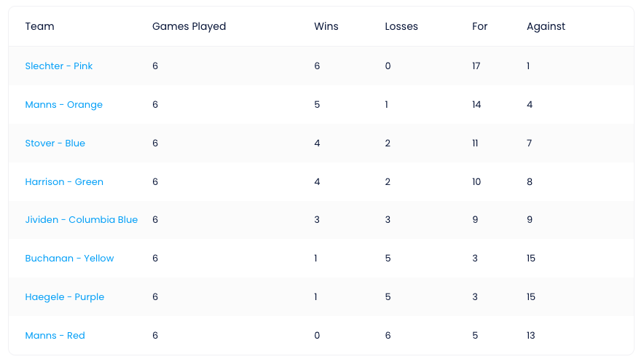Select the Buchanan - Yellow team link
Screen dimensions: 644x362
coord(69,258)
